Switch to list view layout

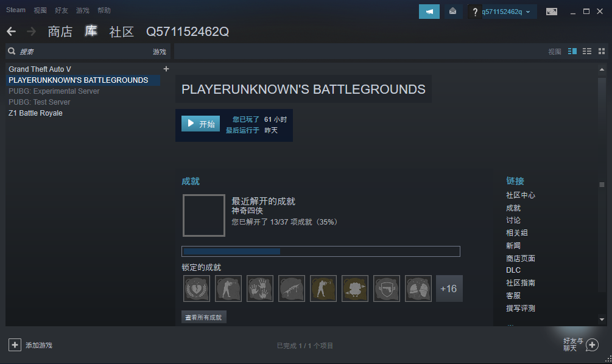tap(587, 51)
